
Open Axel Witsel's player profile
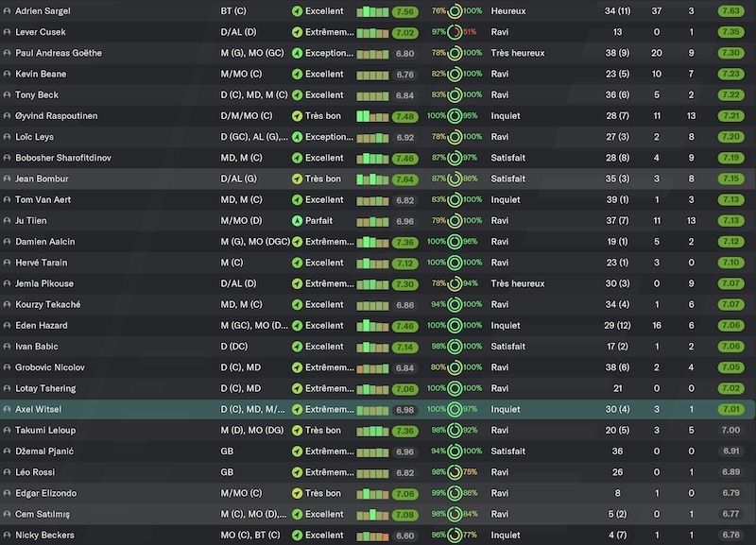(38, 409)
